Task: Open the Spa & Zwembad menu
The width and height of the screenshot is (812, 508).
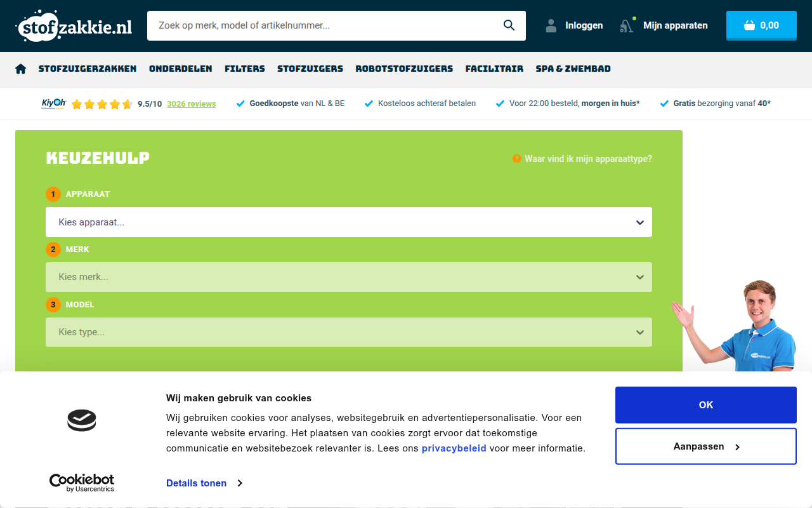Action: coord(573,69)
